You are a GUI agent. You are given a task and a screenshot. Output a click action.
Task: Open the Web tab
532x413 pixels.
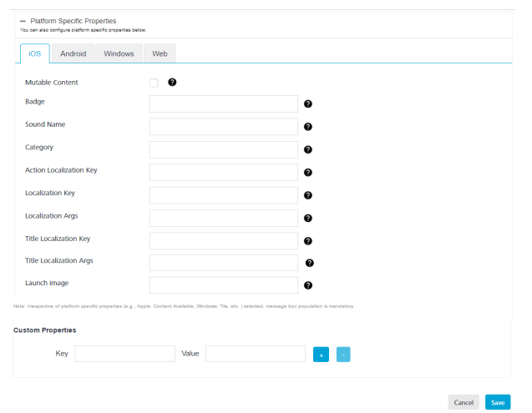tap(160, 53)
